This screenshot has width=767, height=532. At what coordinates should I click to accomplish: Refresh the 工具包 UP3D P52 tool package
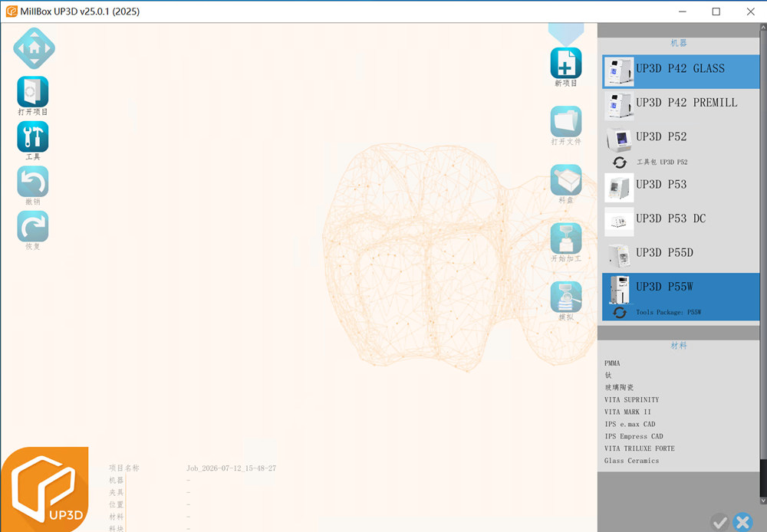pos(620,163)
